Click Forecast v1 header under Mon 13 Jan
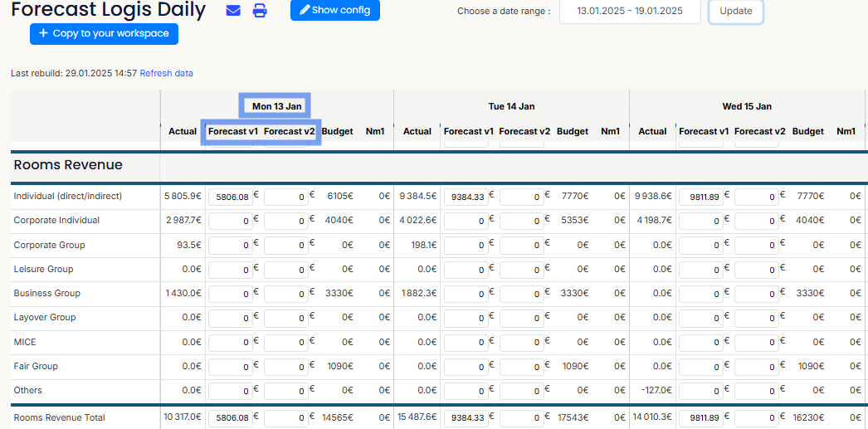868x429 pixels. [232, 131]
